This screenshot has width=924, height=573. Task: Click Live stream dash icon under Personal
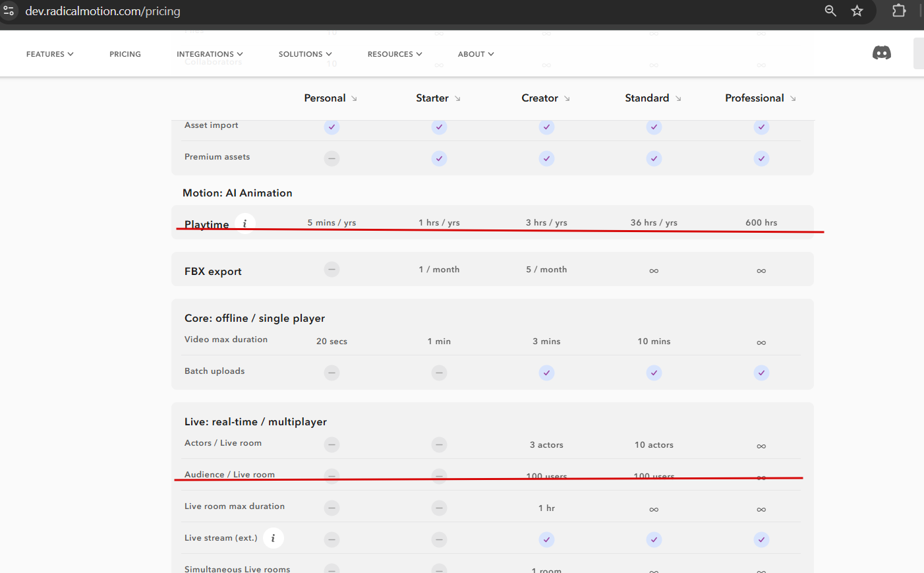(x=332, y=539)
